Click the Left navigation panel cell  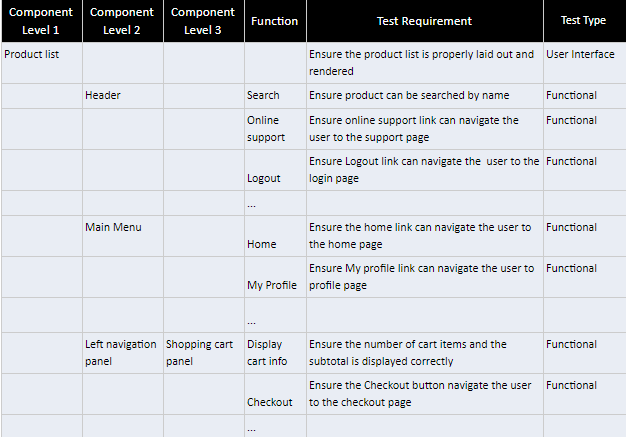click(x=123, y=353)
